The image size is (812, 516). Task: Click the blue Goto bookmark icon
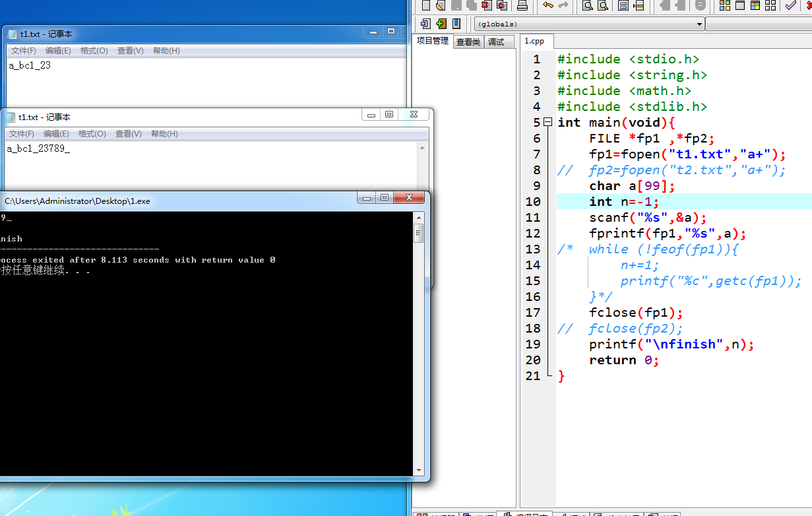[x=456, y=24]
